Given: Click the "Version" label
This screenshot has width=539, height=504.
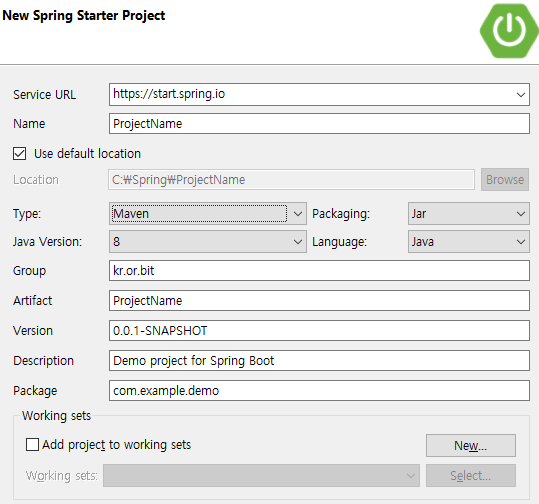Looking at the screenshot, I should pyautogui.click(x=33, y=331).
